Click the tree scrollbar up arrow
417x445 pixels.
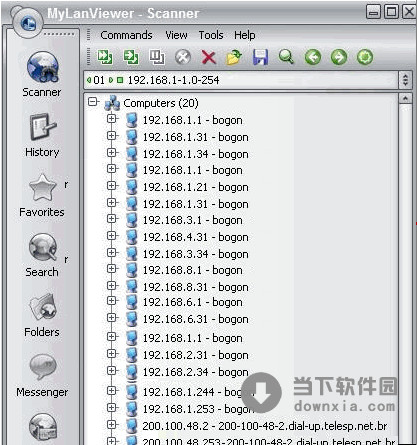click(405, 99)
